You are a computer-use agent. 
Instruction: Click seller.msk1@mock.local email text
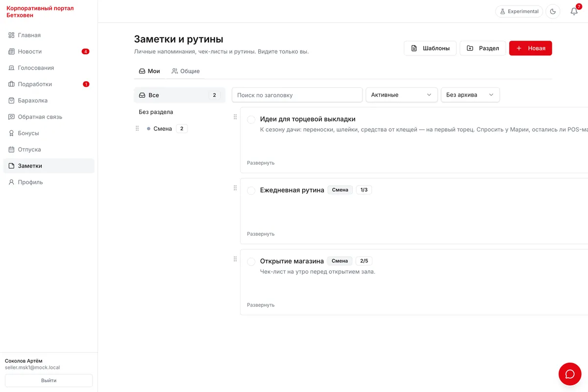coord(32,367)
